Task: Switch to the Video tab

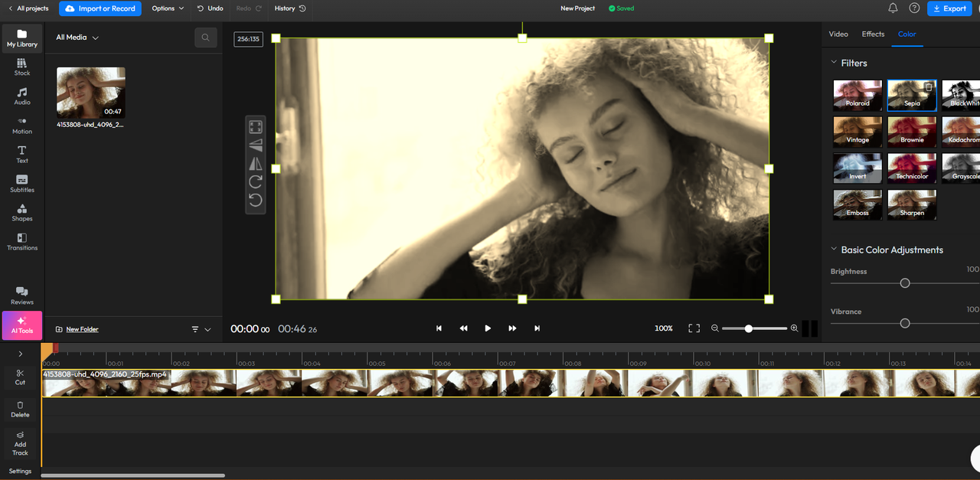Action: tap(838, 34)
